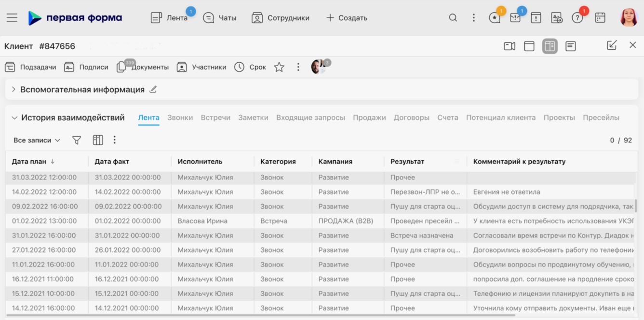The height and width of the screenshot is (320, 644).
Task: Expand Вспомогательная информация section
Action: click(x=13, y=90)
